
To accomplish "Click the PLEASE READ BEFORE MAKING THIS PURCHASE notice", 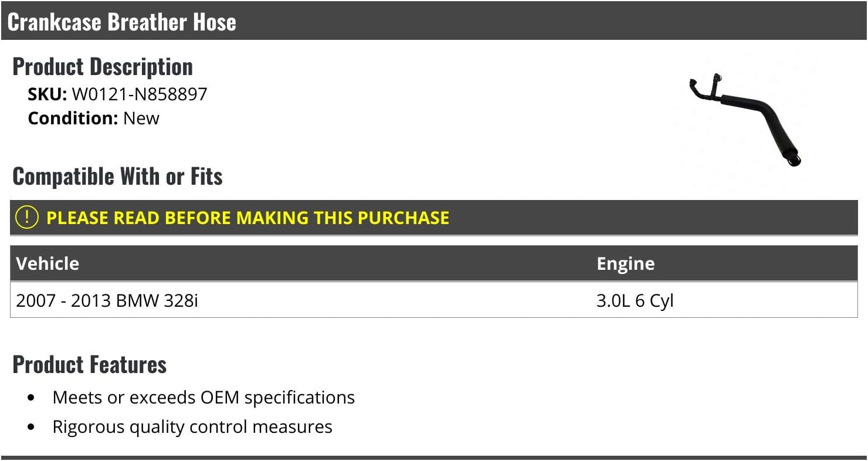I will click(x=247, y=218).
